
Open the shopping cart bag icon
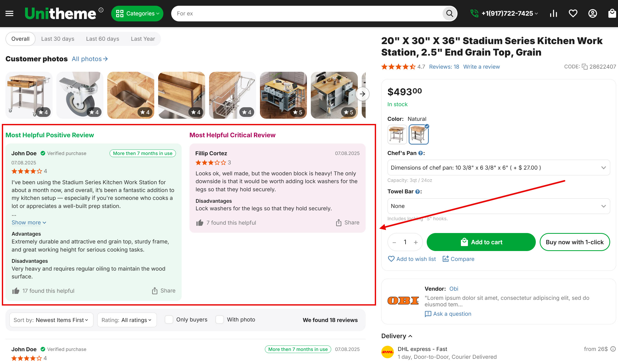[x=612, y=13]
